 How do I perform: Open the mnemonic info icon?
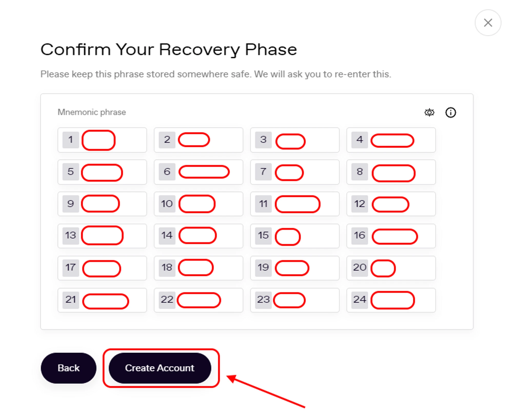click(450, 112)
